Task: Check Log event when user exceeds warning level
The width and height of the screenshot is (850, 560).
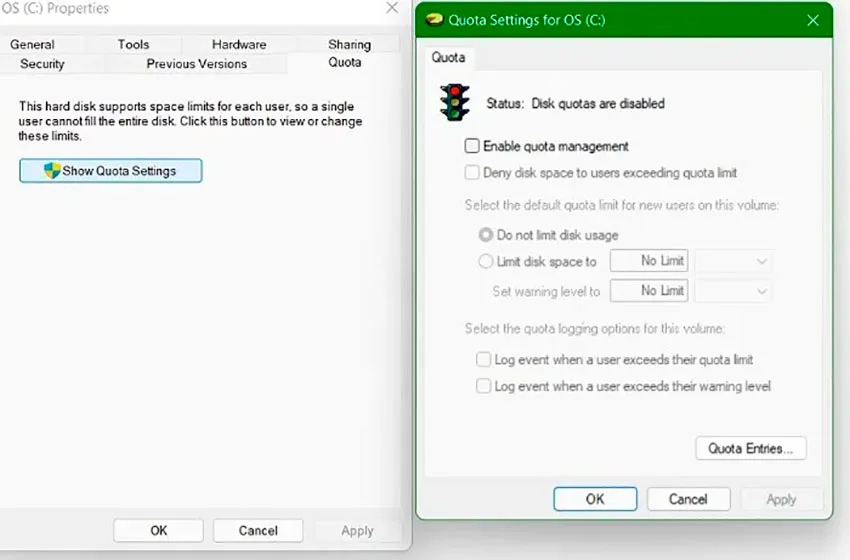Action: click(x=483, y=386)
